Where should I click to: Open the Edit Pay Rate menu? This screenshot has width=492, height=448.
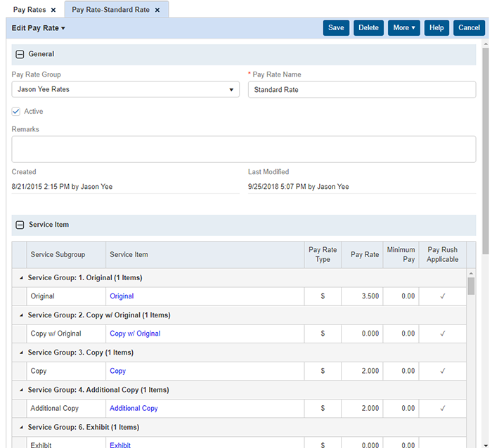39,28
